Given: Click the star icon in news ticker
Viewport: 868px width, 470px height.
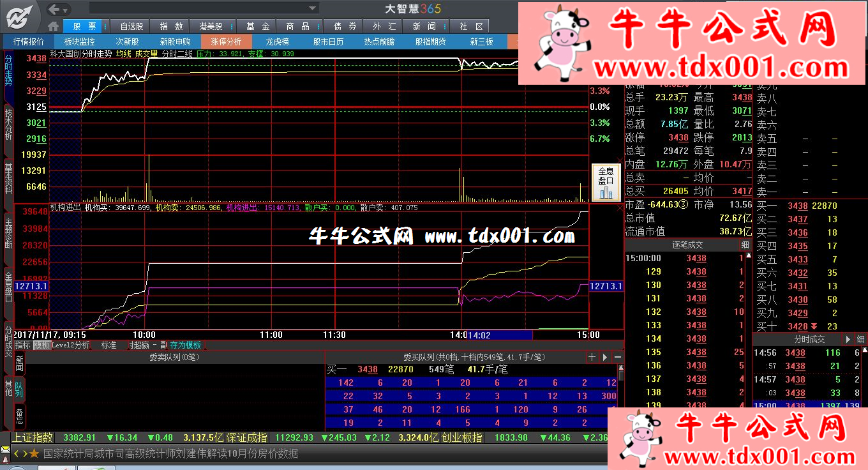Looking at the screenshot, I should (34, 454).
